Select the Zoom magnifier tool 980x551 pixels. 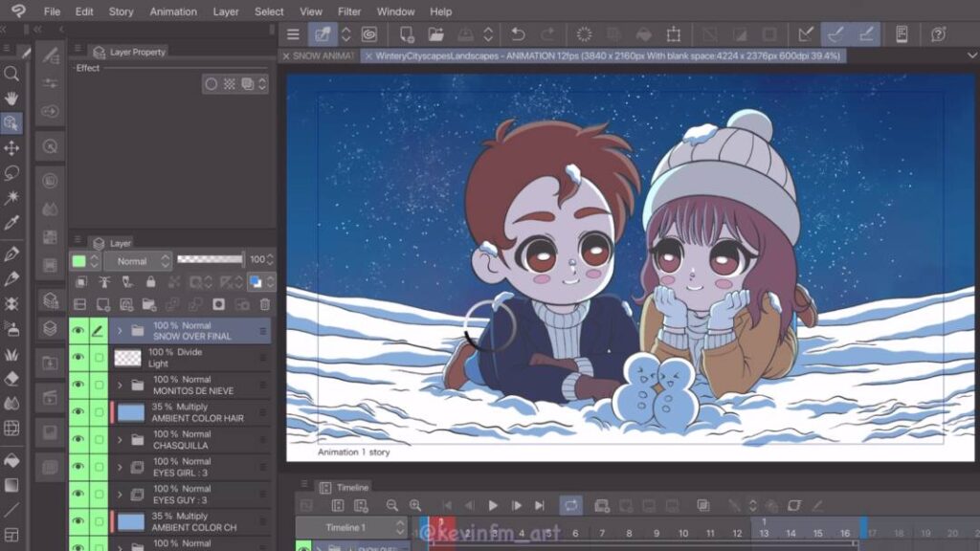pyautogui.click(x=11, y=74)
